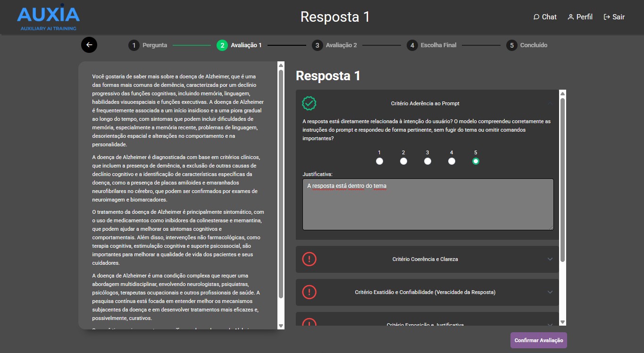The image size is (644, 353).
Task: Click the criteria panel scrollbar thumb
Action: pos(562,180)
